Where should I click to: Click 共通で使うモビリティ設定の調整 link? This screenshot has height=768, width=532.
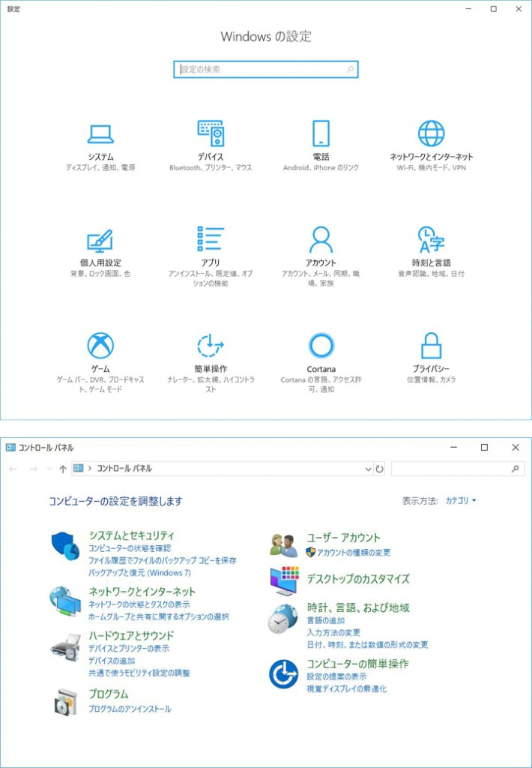(139, 673)
